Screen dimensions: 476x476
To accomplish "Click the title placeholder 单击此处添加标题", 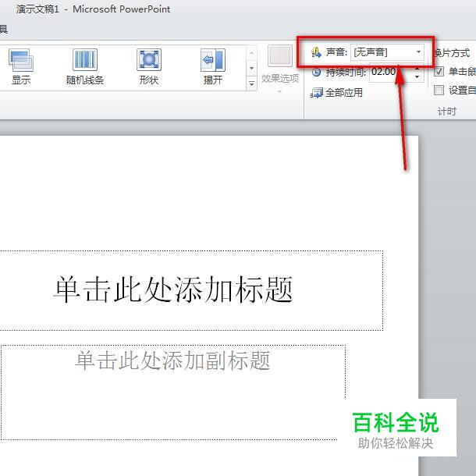I will click(191, 290).
